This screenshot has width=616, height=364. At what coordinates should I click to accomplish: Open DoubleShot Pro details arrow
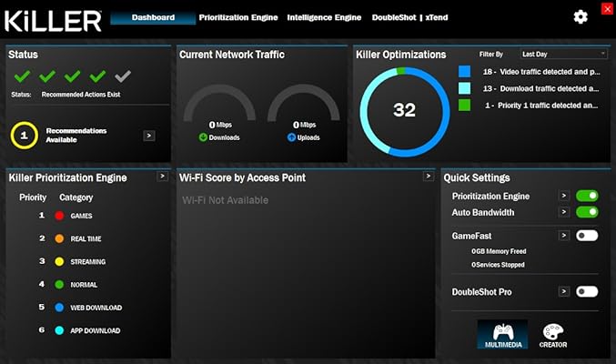coord(564,291)
